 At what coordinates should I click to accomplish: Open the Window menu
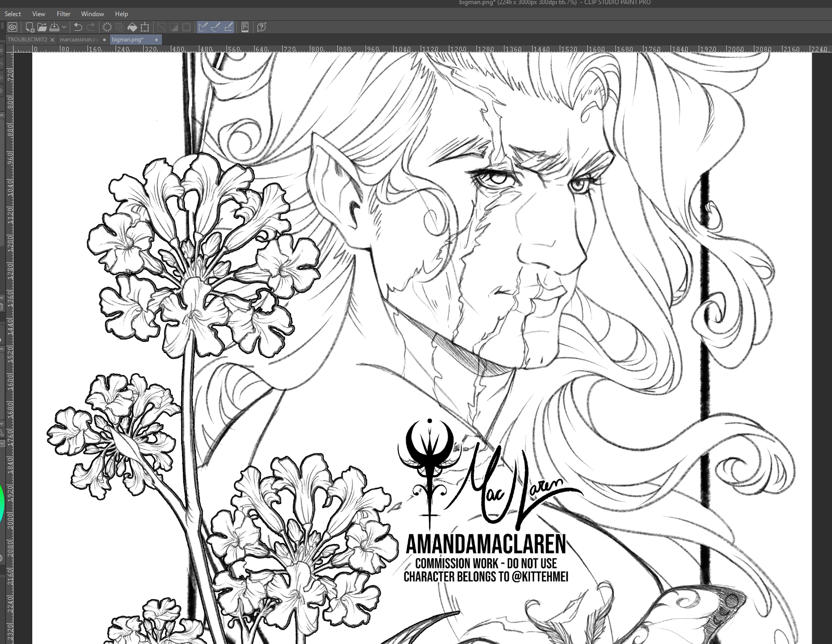(92, 14)
